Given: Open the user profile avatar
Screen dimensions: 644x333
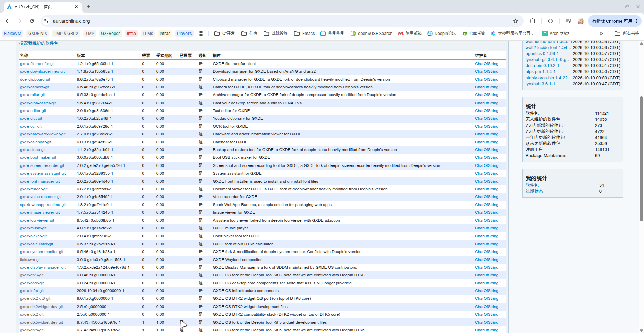Looking at the screenshot, I should pyautogui.click(x=581, y=21).
